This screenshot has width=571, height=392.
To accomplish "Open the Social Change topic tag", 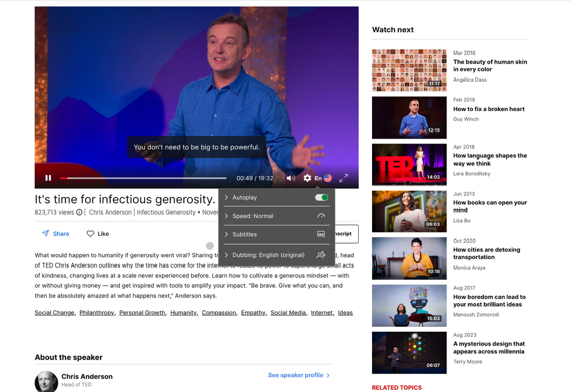I will coord(54,313).
